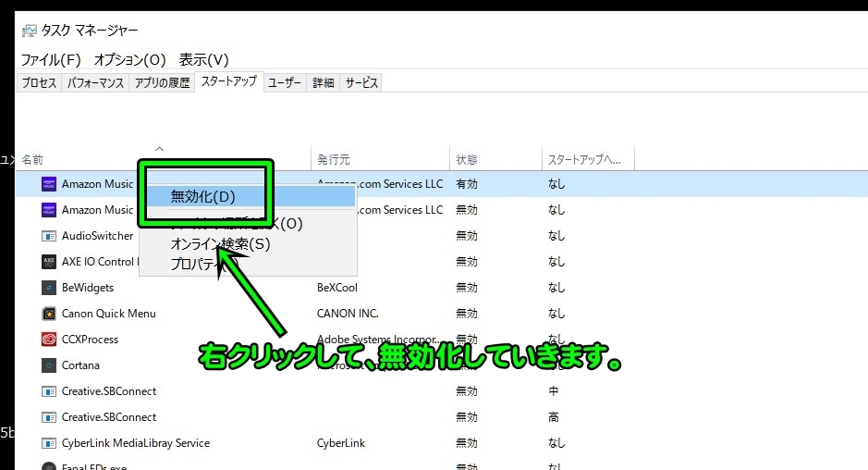Click the CyberLink publisher cell
Screen dimensions: 868x470
340,443
